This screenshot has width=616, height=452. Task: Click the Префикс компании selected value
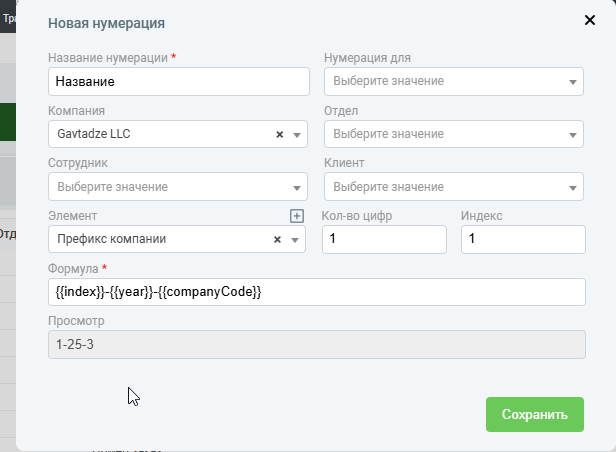(x=112, y=240)
